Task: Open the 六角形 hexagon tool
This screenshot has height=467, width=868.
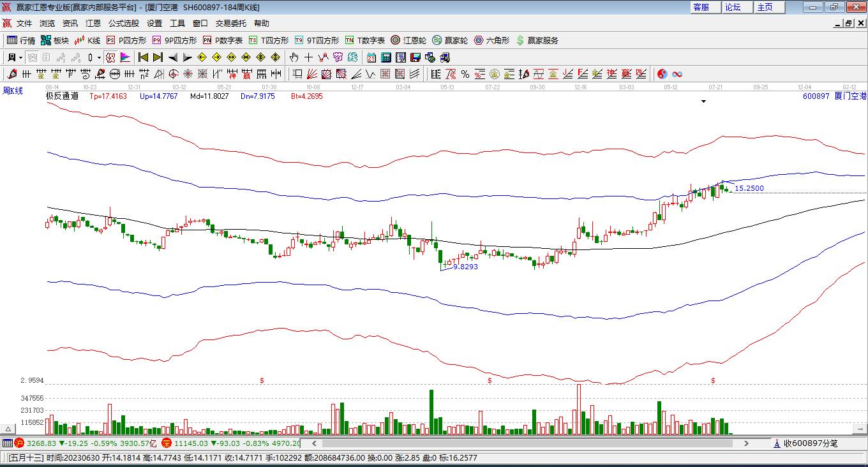Action: [x=491, y=40]
